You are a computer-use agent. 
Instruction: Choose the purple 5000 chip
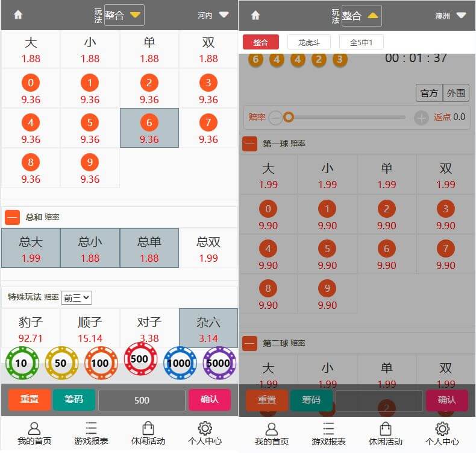coord(219,363)
